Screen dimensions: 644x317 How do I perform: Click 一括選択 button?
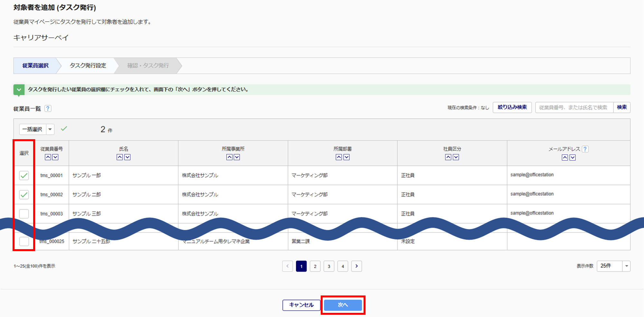point(33,129)
